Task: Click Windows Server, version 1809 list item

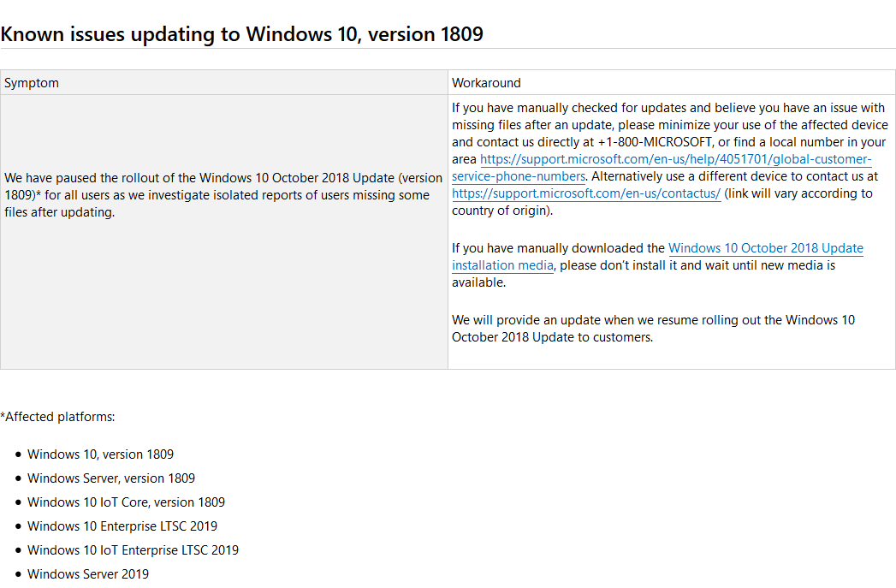Action: [111, 478]
